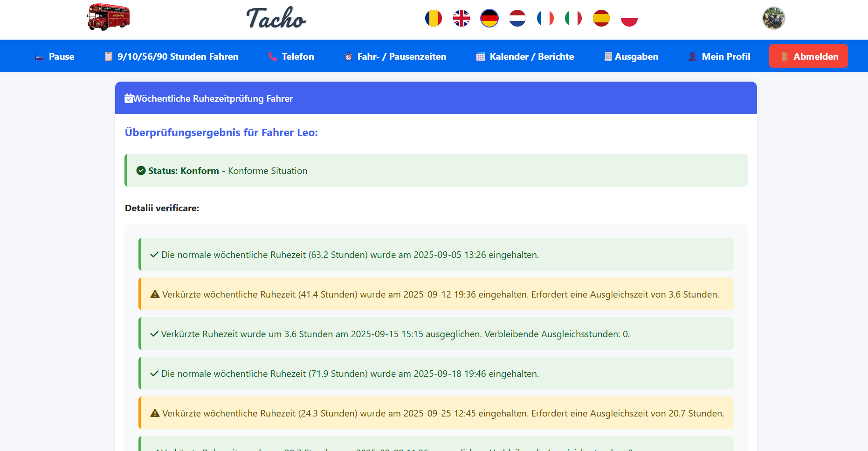This screenshot has height=451, width=868.
Task: Switch language to Romanian flag
Action: tap(433, 19)
